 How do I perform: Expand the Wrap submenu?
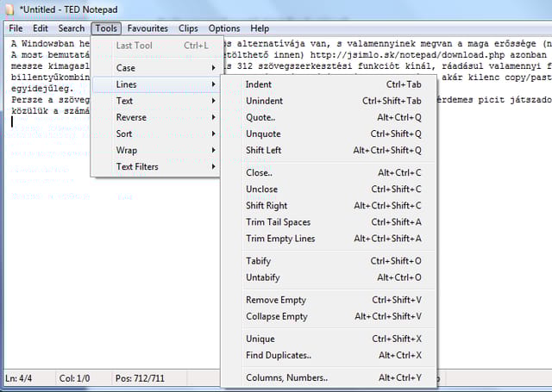coord(157,151)
